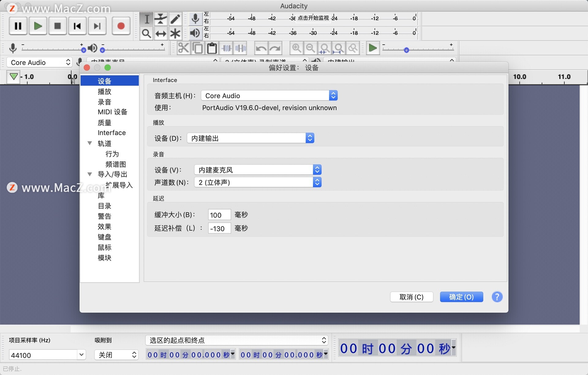
Task: Open the playback device 内建输出 dropdown
Action: (x=251, y=138)
